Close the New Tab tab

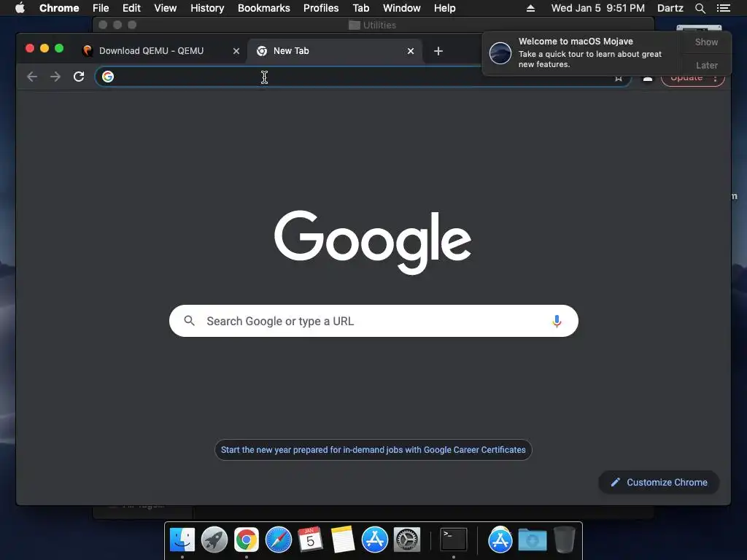point(411,51)
